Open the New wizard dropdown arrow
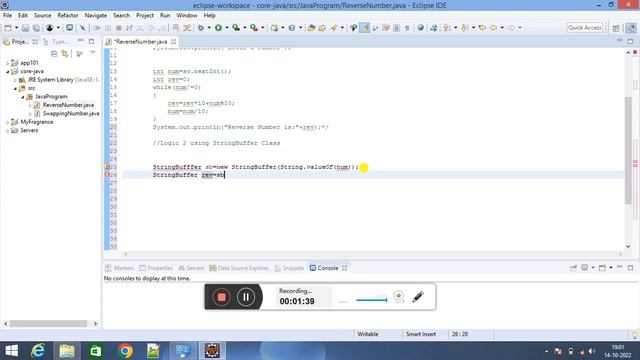This screenshot has width=640, height=360. point(16,28)
